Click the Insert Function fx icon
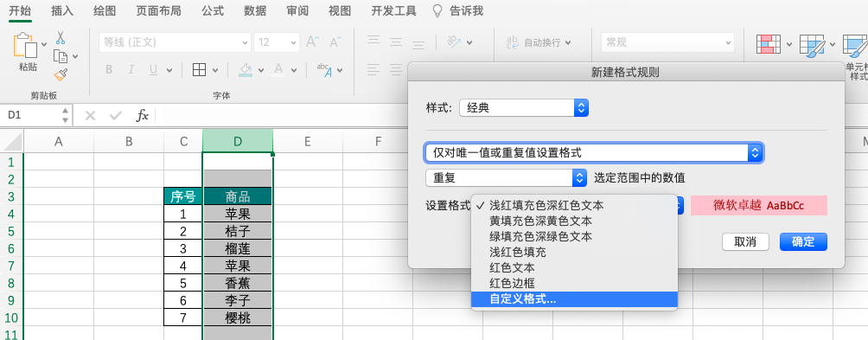868x340 pixels. click(143, 115)
